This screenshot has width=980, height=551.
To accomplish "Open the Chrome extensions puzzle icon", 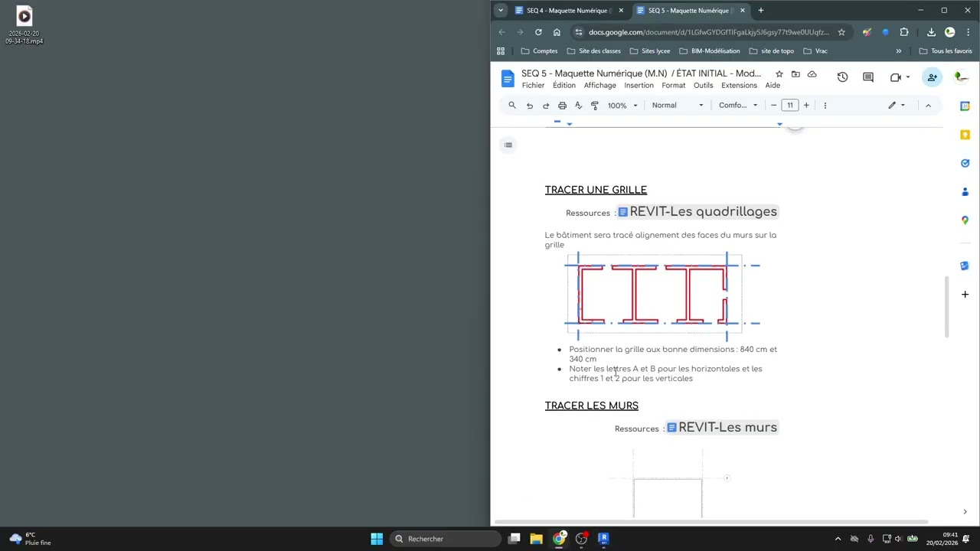I will 904,32.
